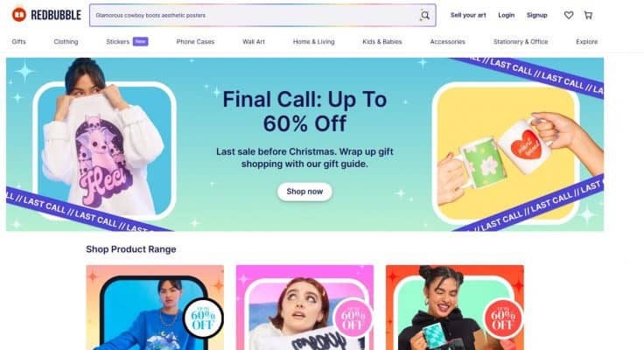Click the red 60% off badge
The height and width of the screenshot is (350, 644).
click(503, 318)
